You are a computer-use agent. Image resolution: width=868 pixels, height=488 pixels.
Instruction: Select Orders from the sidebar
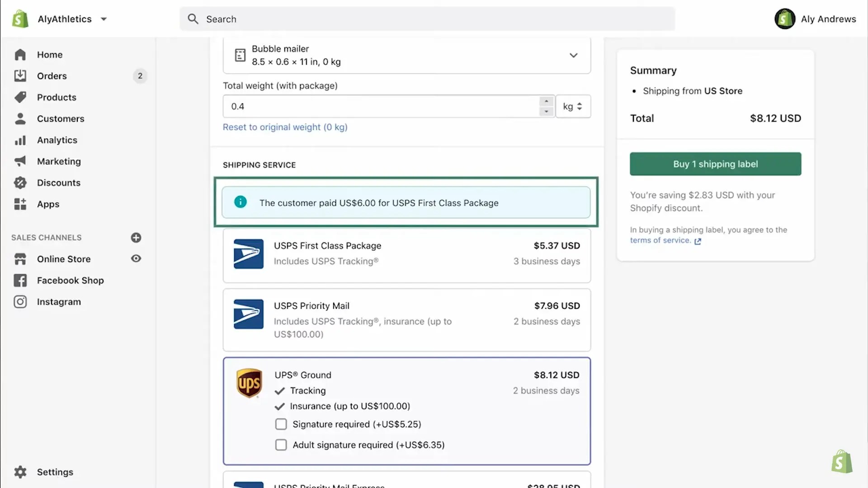pos(52,76)
